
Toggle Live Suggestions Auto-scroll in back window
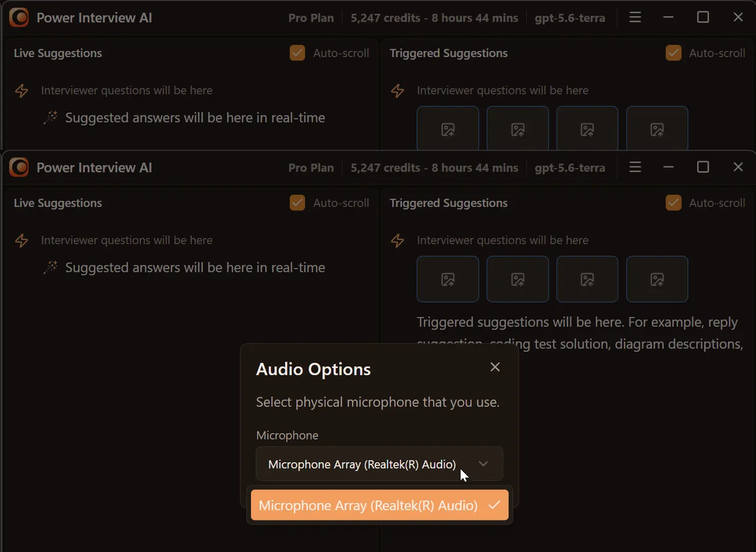pos(297,53)
